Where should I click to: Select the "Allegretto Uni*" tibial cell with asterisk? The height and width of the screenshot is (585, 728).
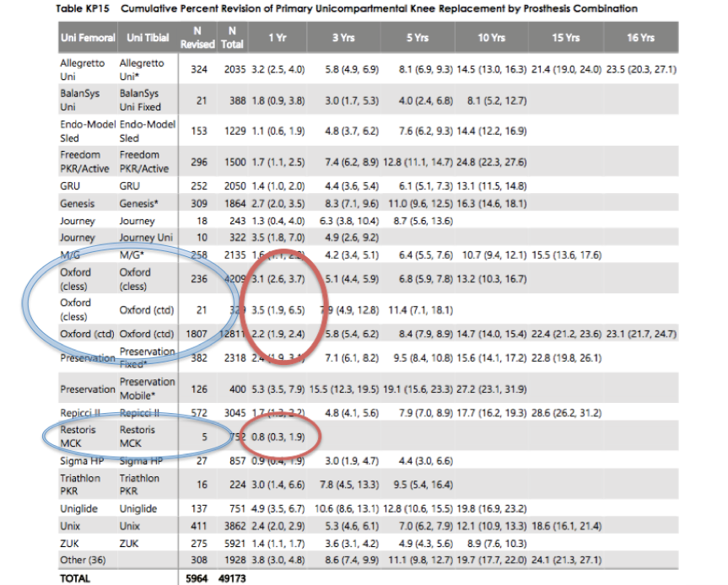click(x=142, y=70)
